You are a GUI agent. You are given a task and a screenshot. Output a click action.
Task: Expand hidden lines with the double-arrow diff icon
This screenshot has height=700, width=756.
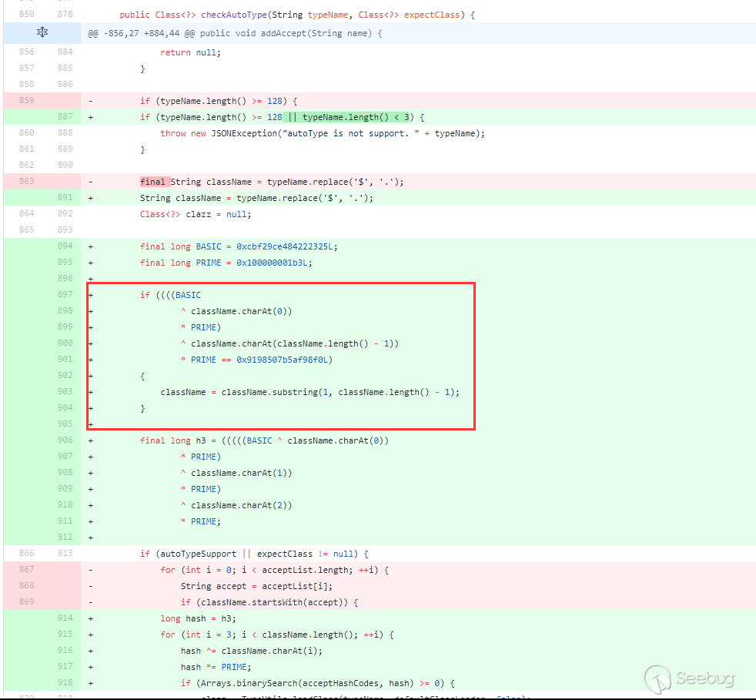click(42, 32)
